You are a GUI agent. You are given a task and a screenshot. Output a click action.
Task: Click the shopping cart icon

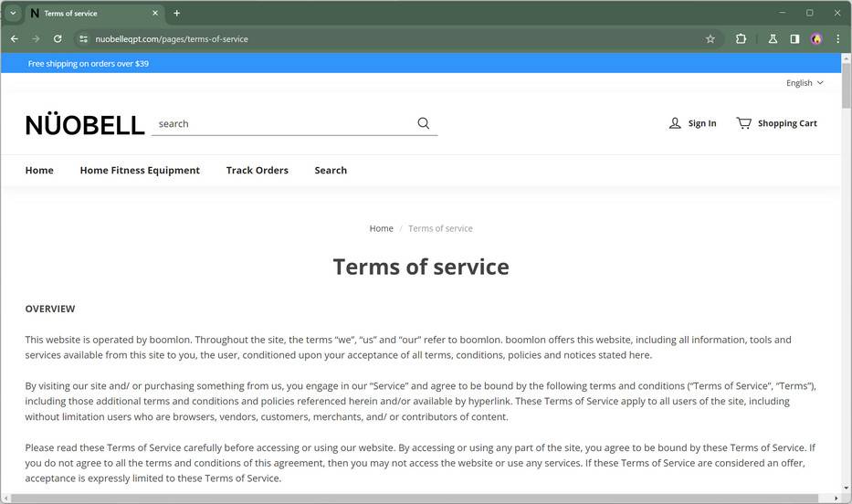point(744,123)
